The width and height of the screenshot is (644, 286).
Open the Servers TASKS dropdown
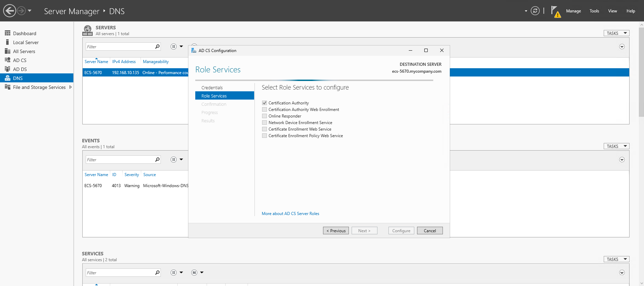coord(616,33)
